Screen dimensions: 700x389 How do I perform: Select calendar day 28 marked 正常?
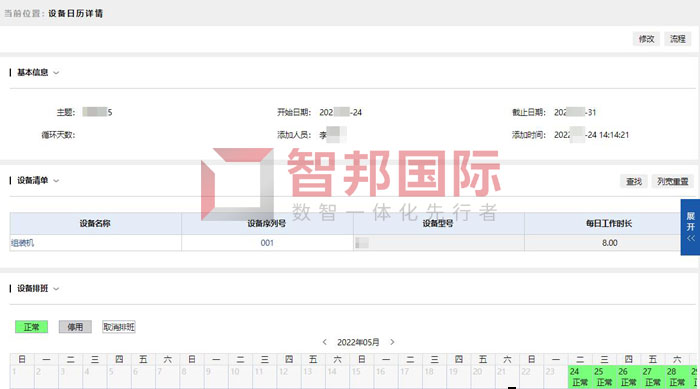[x=677, y=377]
